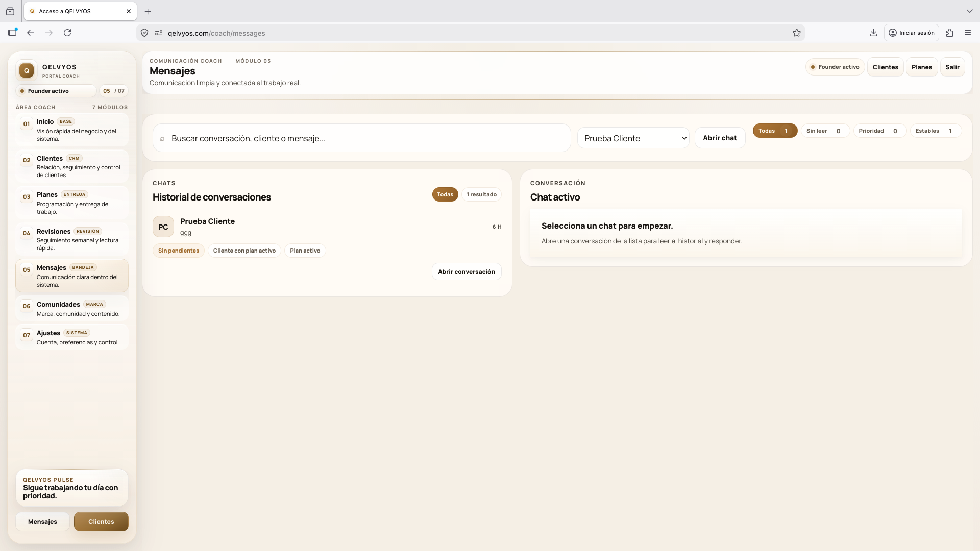Open extensions puzzle icon

[x=949, y=33]
